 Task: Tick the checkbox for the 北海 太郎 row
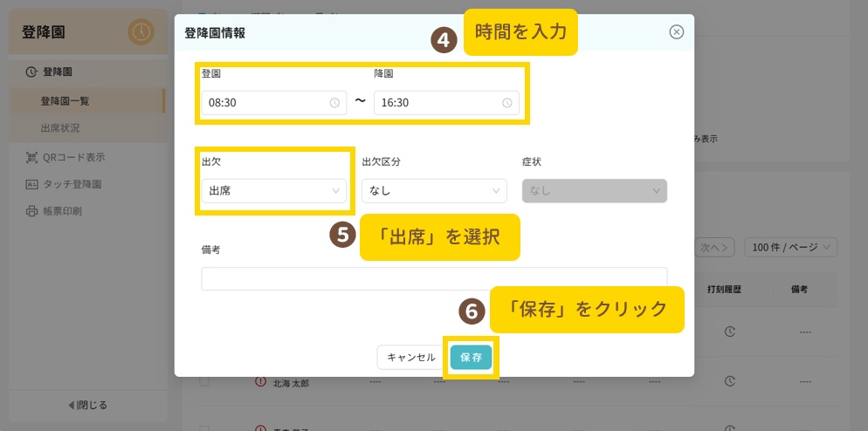pos(204,382)
